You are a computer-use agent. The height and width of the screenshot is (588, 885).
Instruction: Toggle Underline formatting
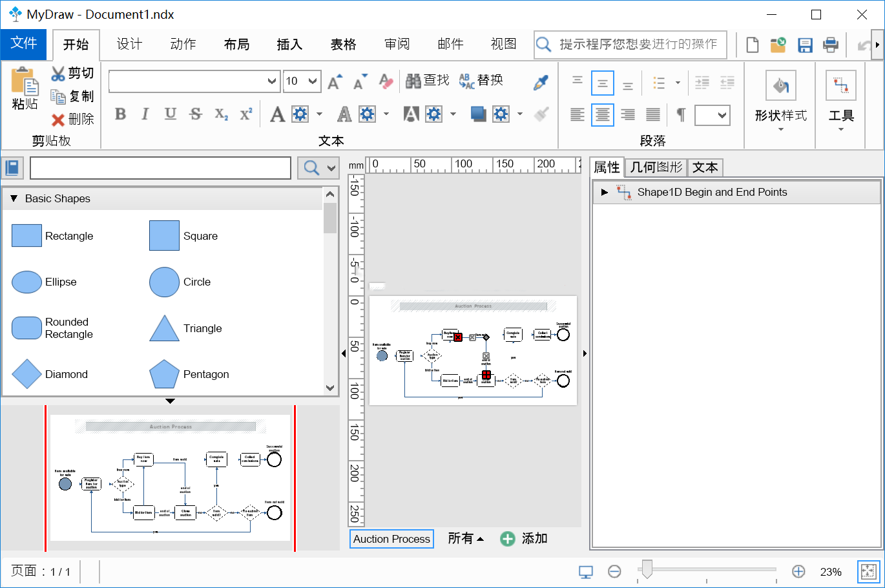(171, 114)
